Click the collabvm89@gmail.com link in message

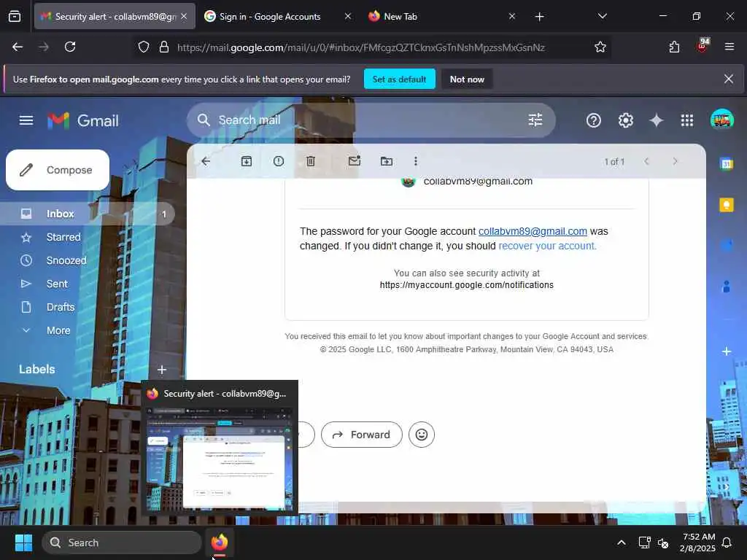[x=533, y=231]
